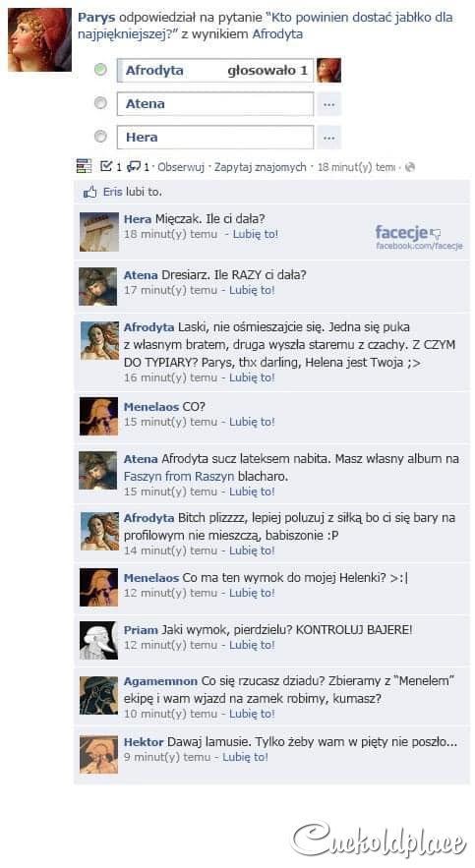Click the globe privacy icon
The width and height of the screenshot is (475, 868).
(410, 167)
